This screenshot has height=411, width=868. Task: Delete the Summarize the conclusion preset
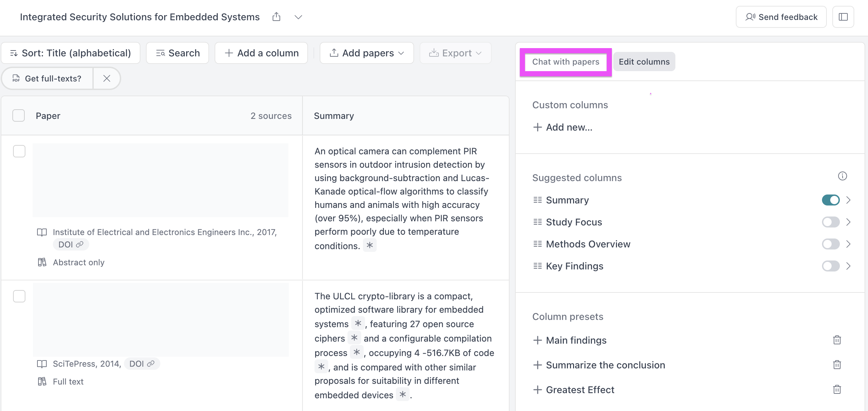pyautogui.click(x=837, y=365)
